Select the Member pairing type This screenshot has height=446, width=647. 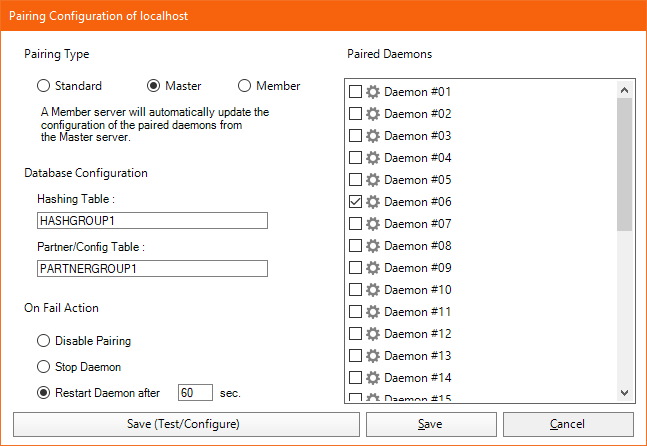(x=244, y=86)
